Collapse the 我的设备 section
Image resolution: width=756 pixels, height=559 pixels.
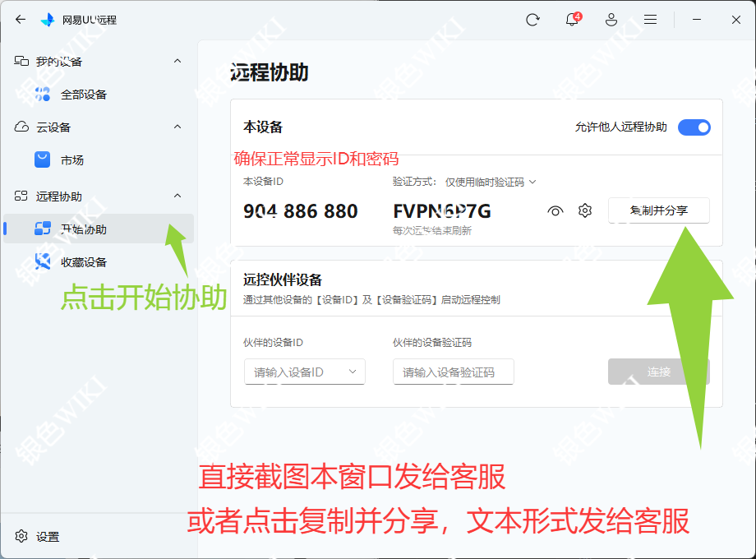[177, 60]
